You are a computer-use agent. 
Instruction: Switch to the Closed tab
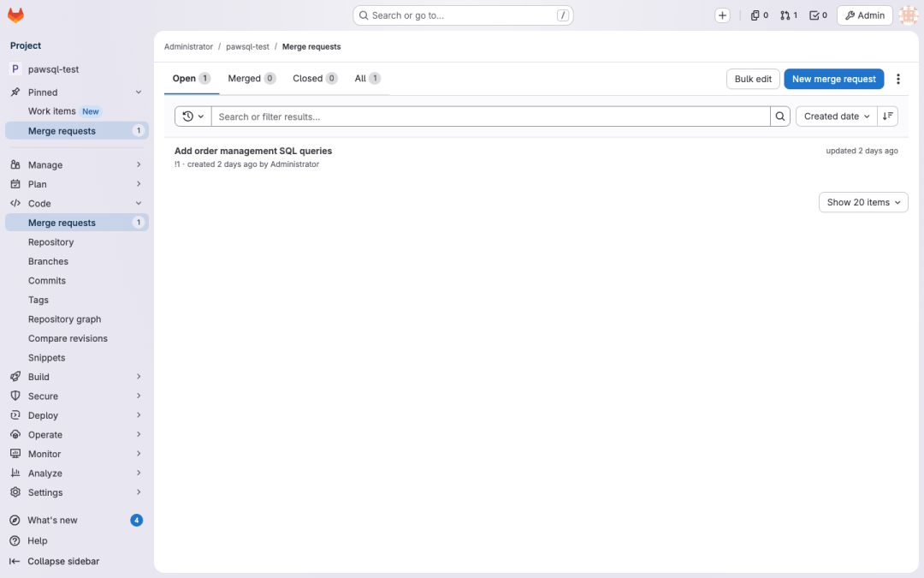click(315, 79)
